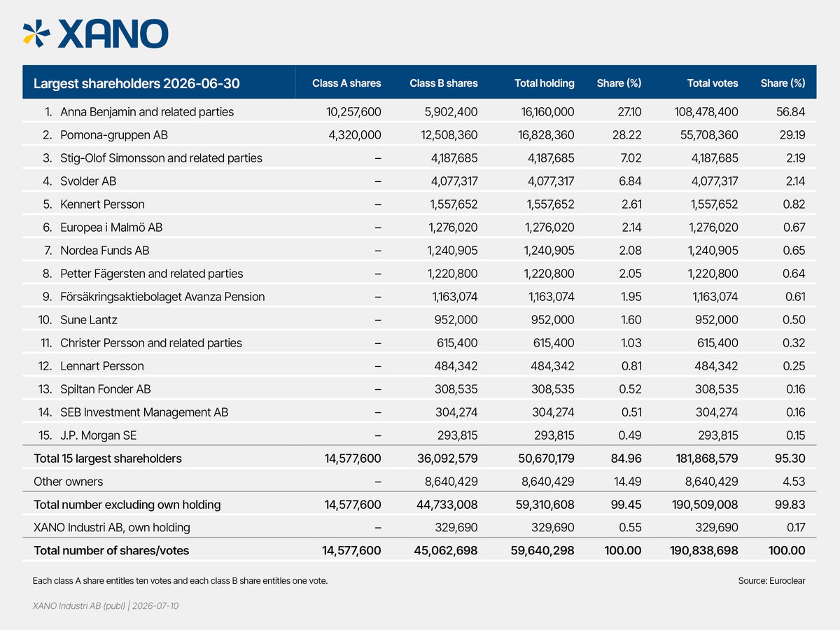Click 'Nordea Funds AB' shareholder name

105,251
